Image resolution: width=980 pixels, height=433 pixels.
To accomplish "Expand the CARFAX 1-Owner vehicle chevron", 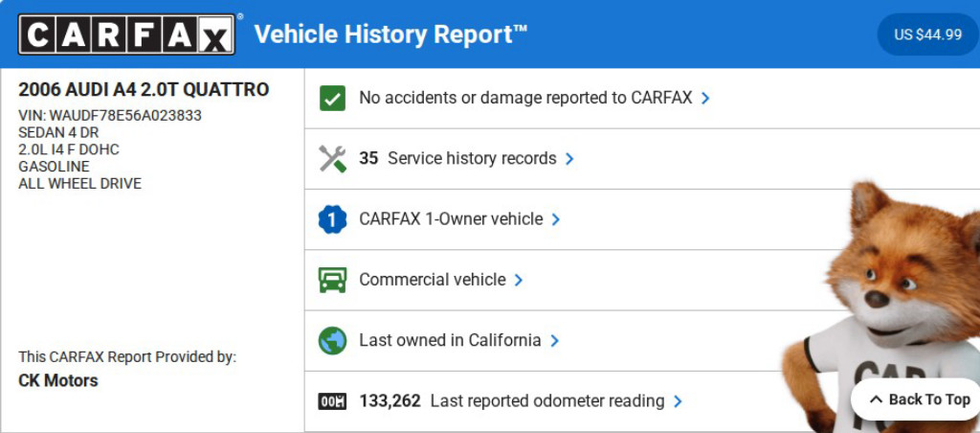I will (556, 219).
